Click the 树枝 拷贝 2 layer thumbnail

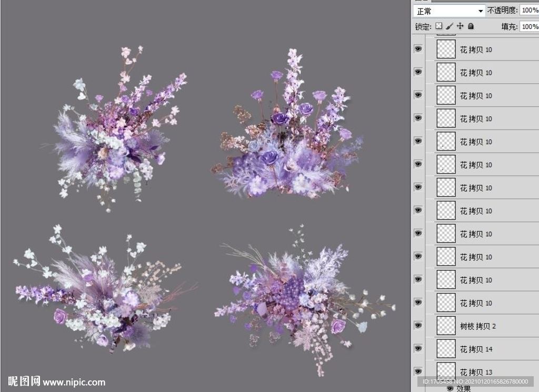pos(446,326)
